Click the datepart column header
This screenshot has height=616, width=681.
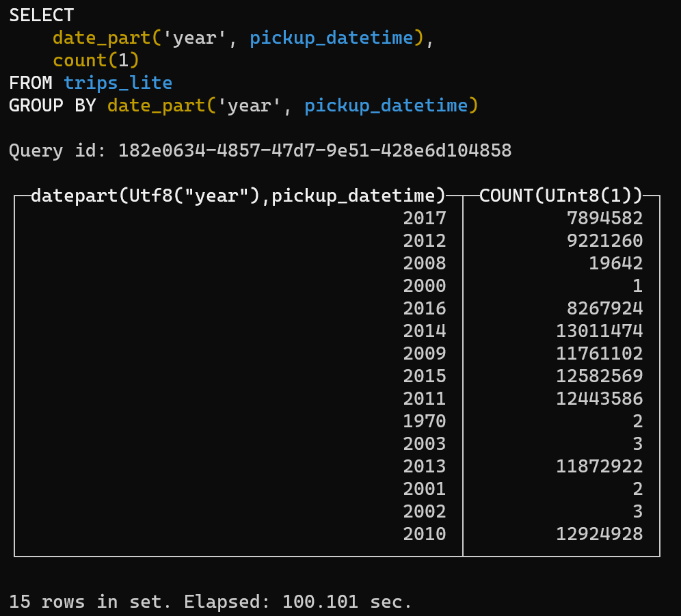(x=239, y=196)
